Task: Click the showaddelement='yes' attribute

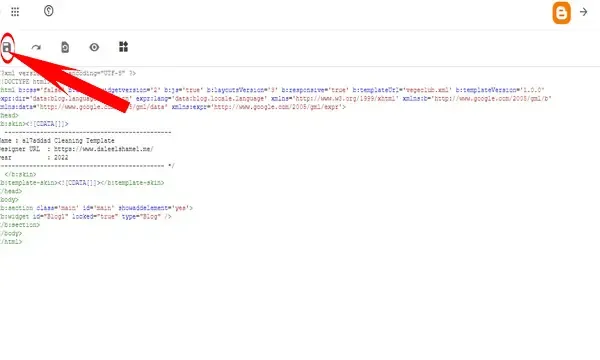Action: (x=155, y=208)
